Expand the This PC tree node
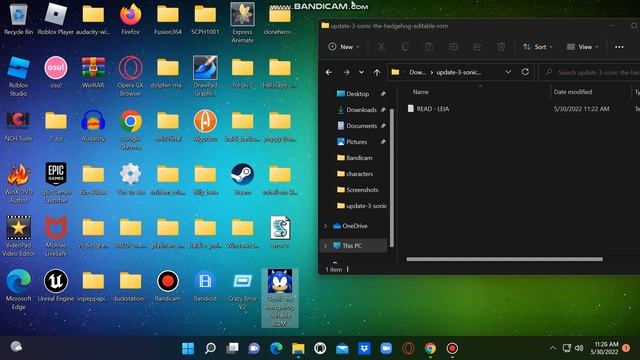This screenshot has height=360, width=640. [x=325, y=246]
